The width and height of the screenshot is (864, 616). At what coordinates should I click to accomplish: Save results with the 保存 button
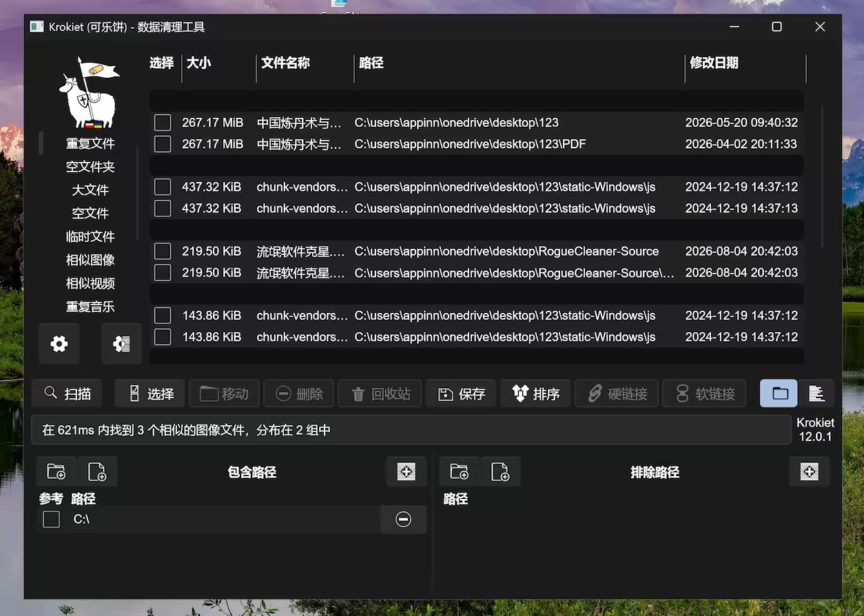coord(461,394)
